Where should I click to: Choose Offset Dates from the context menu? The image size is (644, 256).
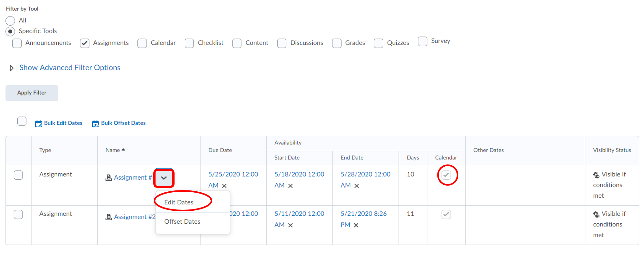point(182,221)
